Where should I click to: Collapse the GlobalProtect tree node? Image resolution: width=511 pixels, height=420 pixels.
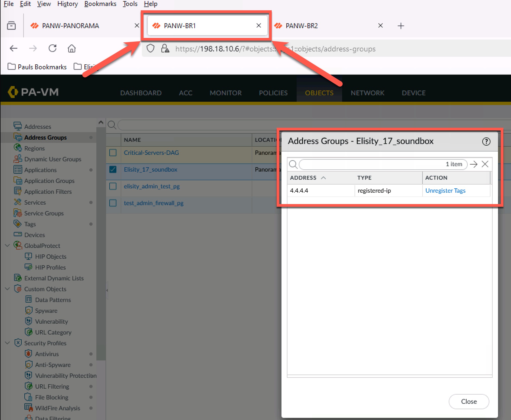(8, 245)
